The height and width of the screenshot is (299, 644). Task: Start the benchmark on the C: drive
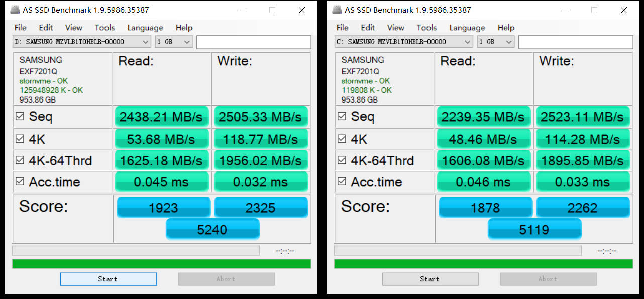tap(431, 279)
